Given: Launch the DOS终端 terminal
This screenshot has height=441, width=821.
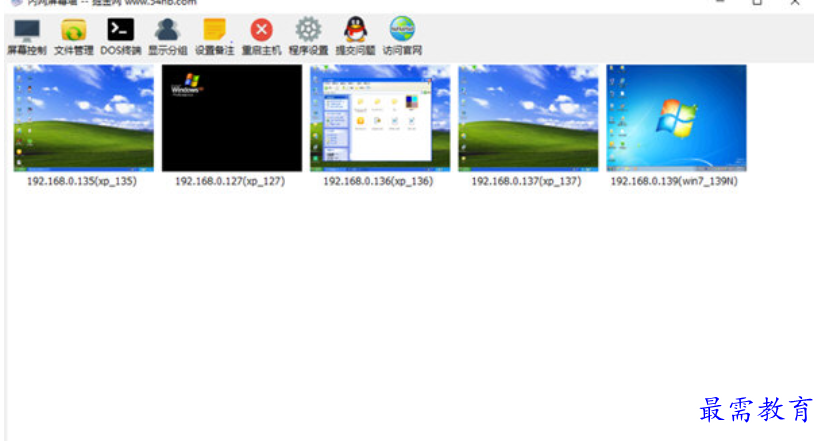Looking at the screenshot, I should [120, 37].
